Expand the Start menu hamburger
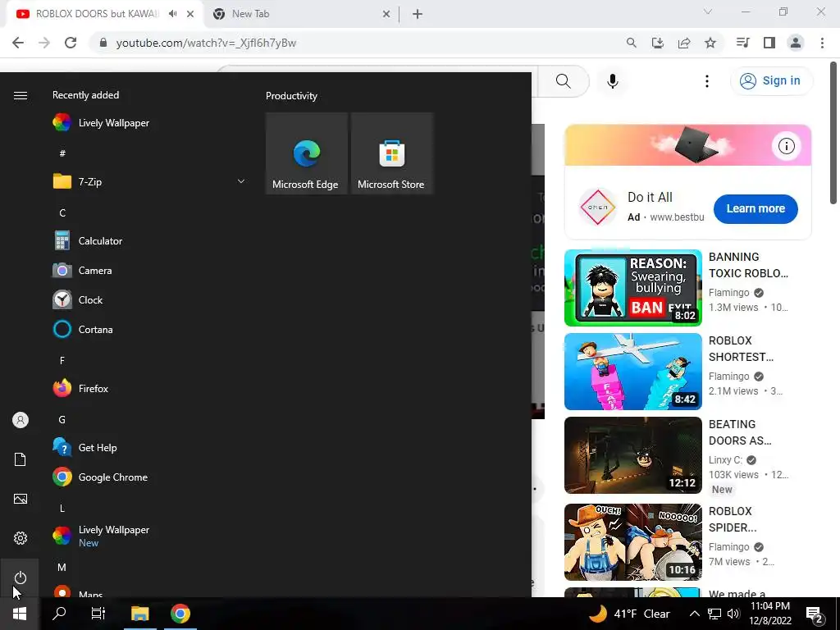 tap(21, 95)
